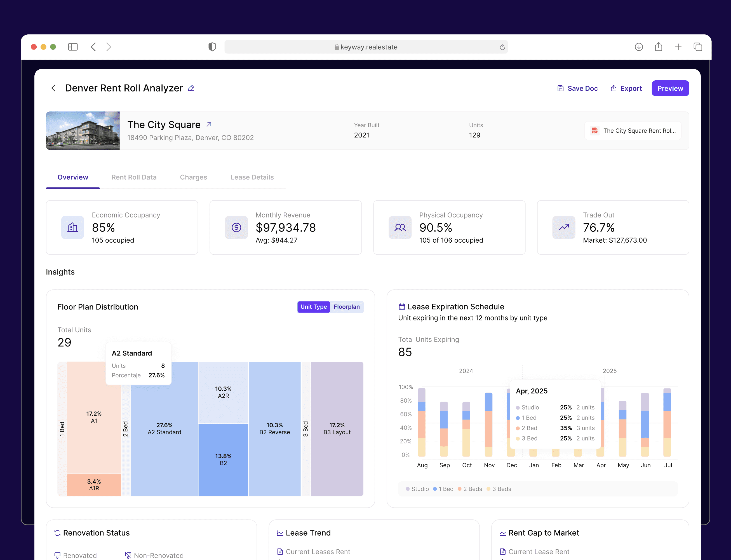Image resolution: width=731 pixels, height=560 pixels.
Task: Click the Renovated paint roller icon
Action: (x=57, y=555)
